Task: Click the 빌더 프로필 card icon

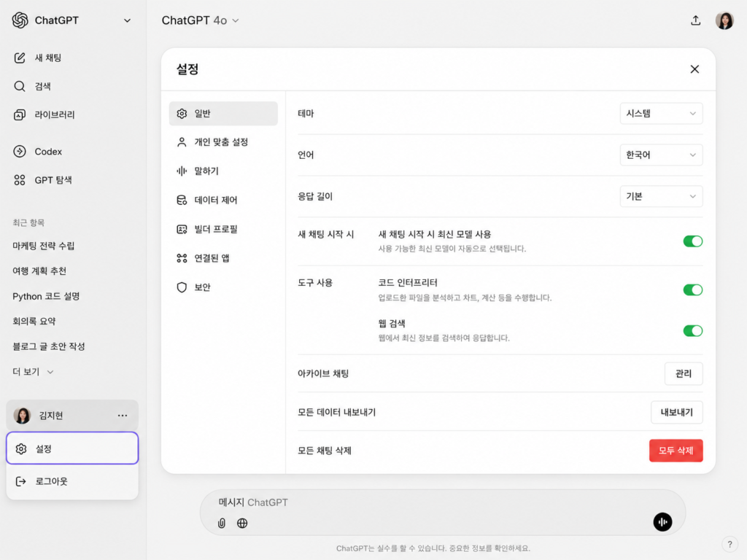Action: tap(182, 230)
